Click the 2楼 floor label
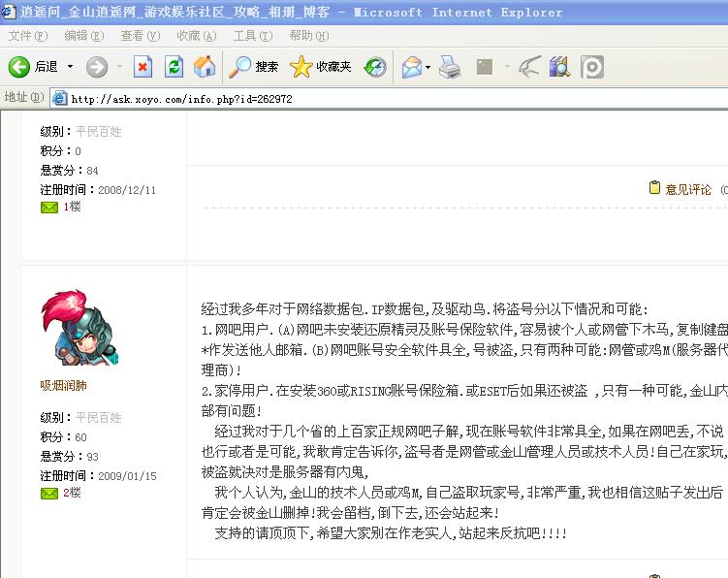 [72, 493]
